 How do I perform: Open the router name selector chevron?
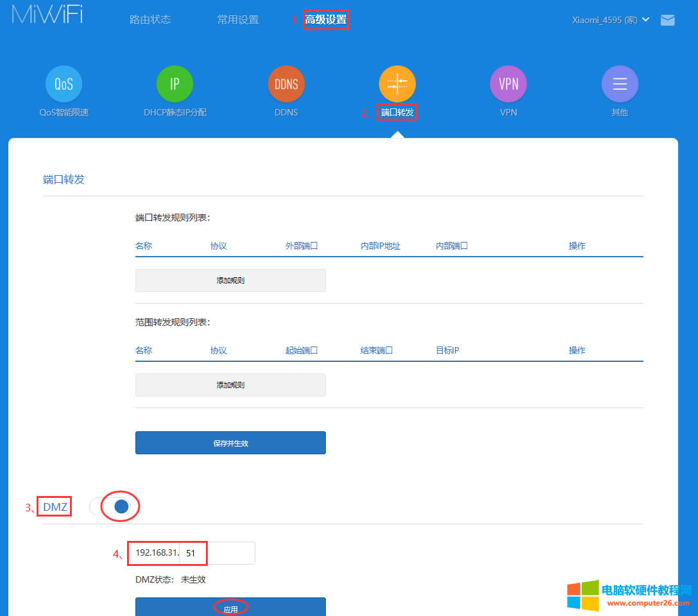645,19
